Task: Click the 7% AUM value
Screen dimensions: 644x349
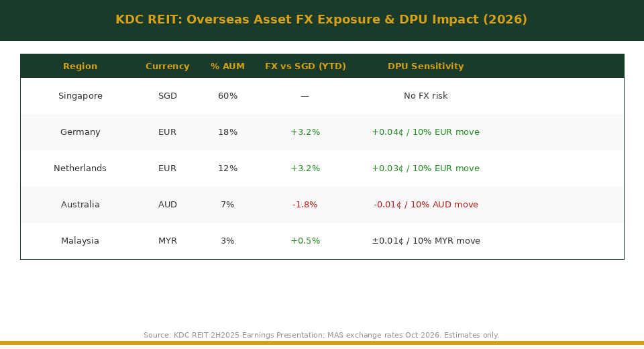Action: 227,204
